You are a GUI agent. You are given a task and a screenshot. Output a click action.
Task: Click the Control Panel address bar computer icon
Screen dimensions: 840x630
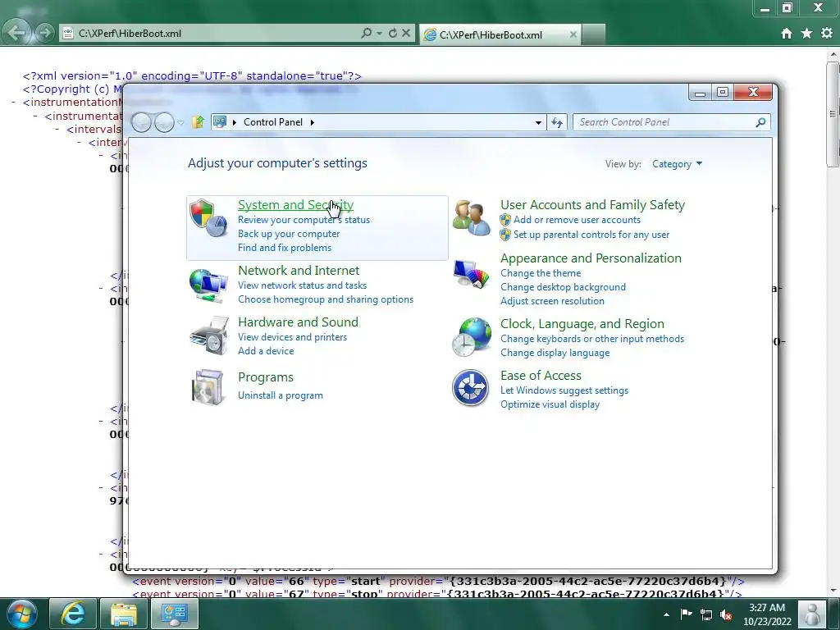coord(220,122)
